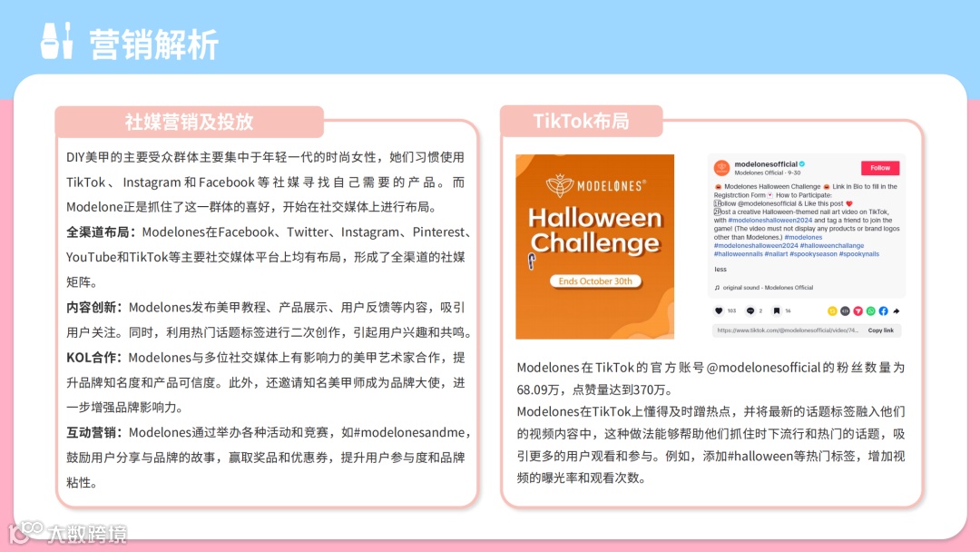Viewport: 980px width, 552px height.
Task: Open the #spookynails hashtag
Action: point(858,254)
